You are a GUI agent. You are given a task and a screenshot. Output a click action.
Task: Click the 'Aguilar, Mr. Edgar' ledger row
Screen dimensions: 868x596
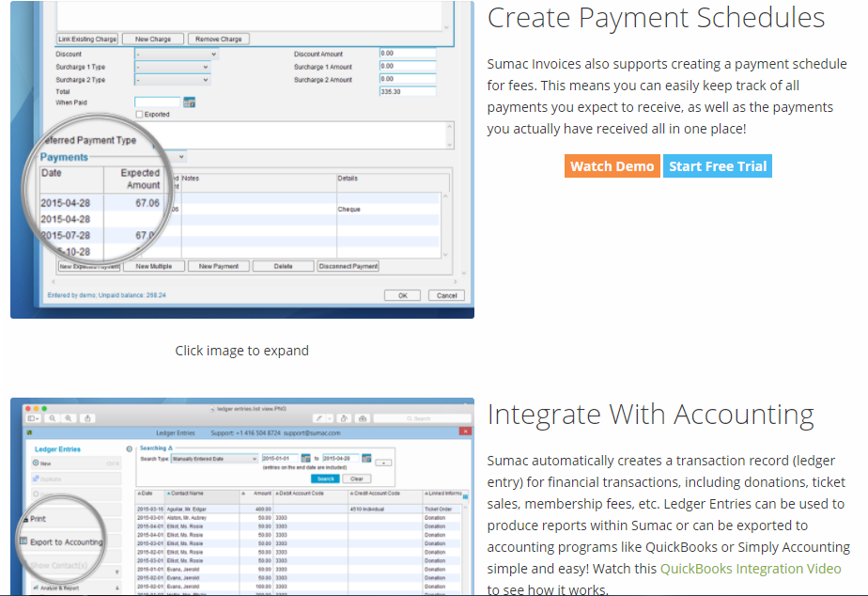pos(299,509)
